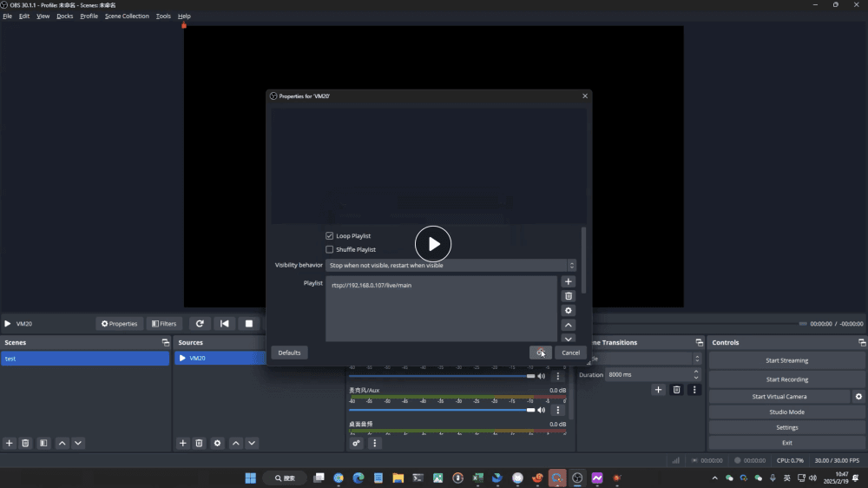Viewport: 868px width, 488px height.
Task: Open Settings from Controls panel
Action: (786, 427)
